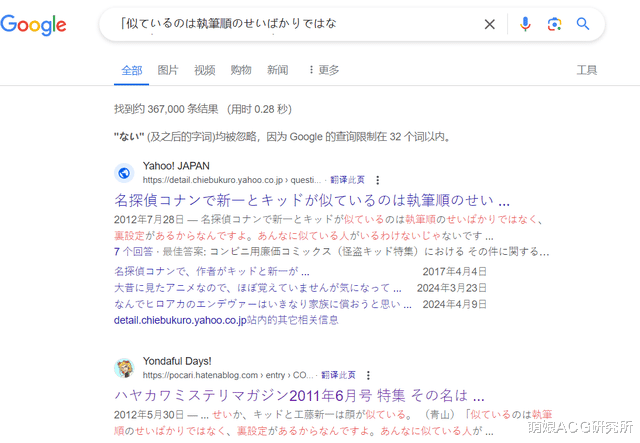Open Google Lens image search icon
Image resolution: width=640 pixels, height=443 pixels.
[x=554, y=24]
